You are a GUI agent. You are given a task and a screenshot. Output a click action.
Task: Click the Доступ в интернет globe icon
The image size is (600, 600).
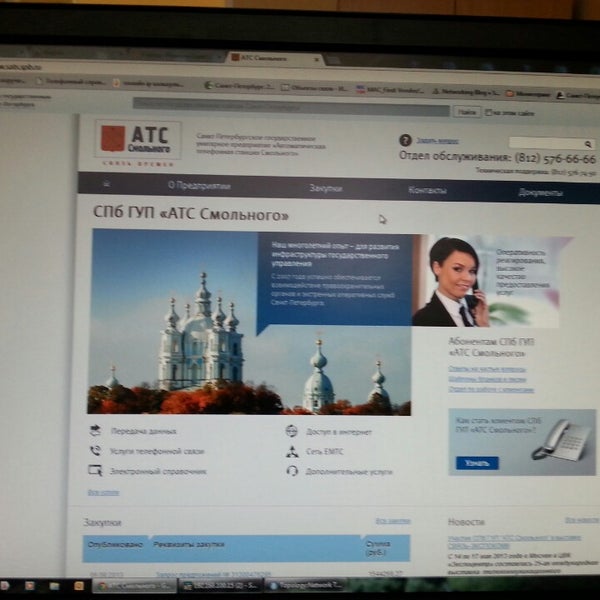point(292,431)
